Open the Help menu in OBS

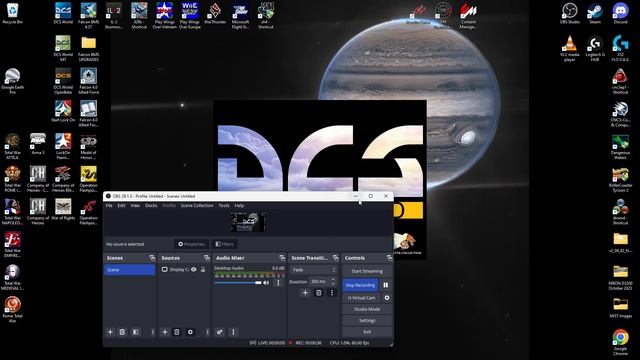[239, 205]
